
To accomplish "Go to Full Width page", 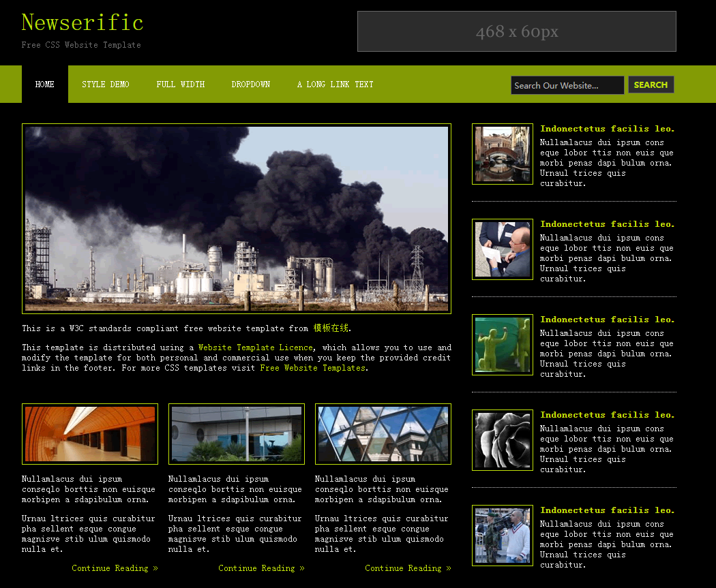I will (x=181, y=84).
